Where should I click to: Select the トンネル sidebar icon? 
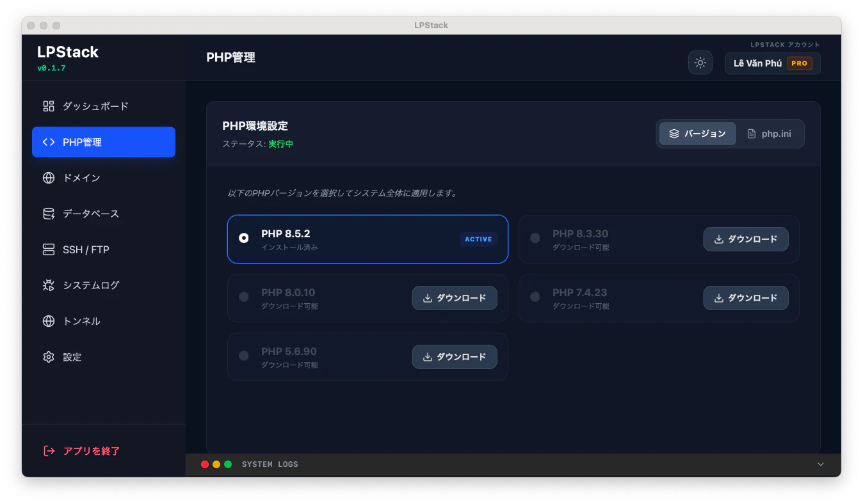pyautogui.click(x=48, y=321)
